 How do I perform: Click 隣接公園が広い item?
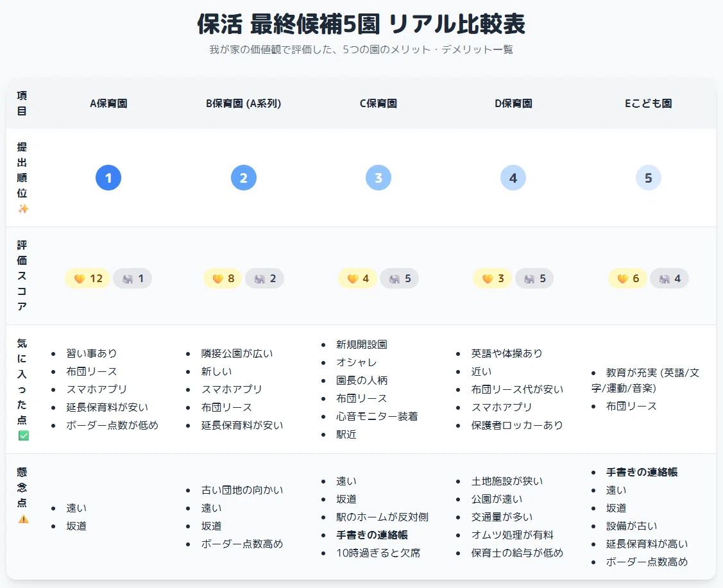[x=237, y=353]
